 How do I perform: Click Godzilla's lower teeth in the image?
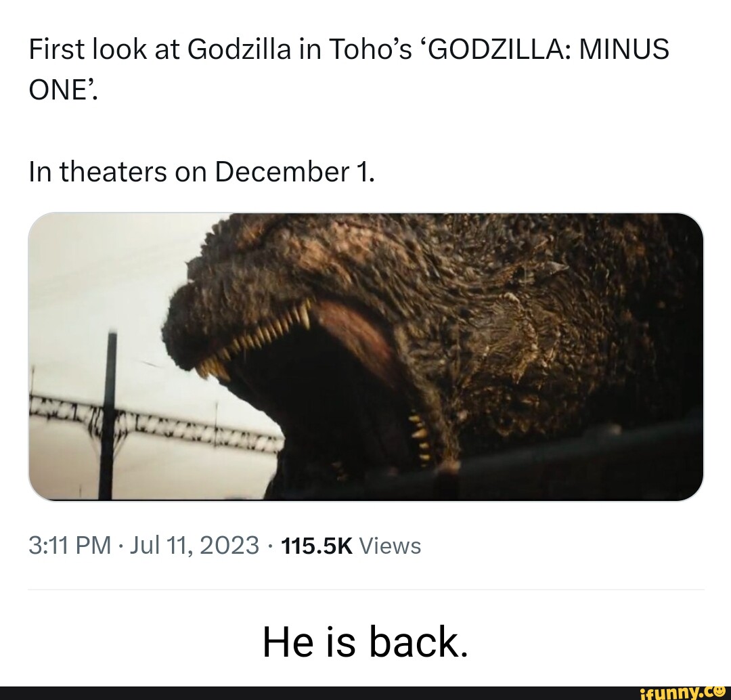pyautogui.click(x=420, y=436)
